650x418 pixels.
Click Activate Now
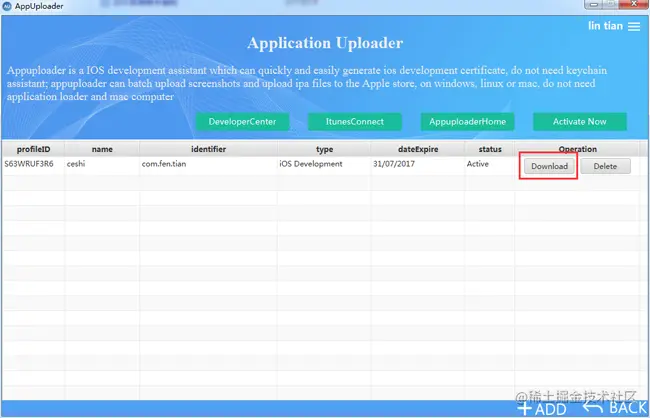(580, 122)
